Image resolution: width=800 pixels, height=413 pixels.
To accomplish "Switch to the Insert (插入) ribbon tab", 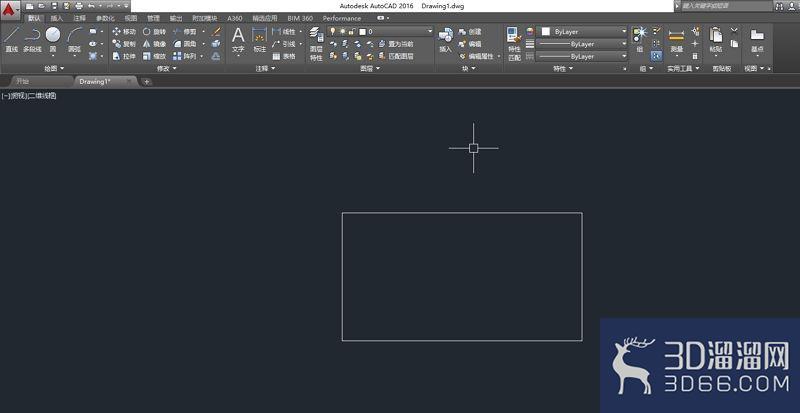I will pos(57,18).
